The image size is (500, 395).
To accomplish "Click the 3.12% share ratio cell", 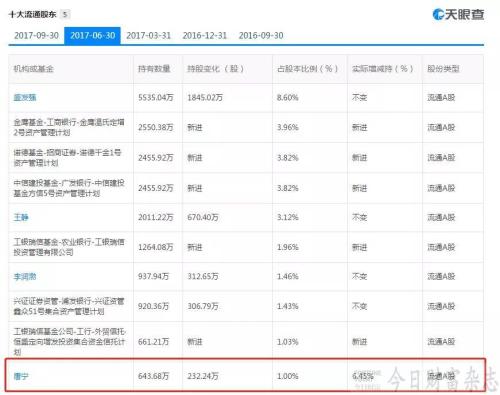I will tap(287, 217).
